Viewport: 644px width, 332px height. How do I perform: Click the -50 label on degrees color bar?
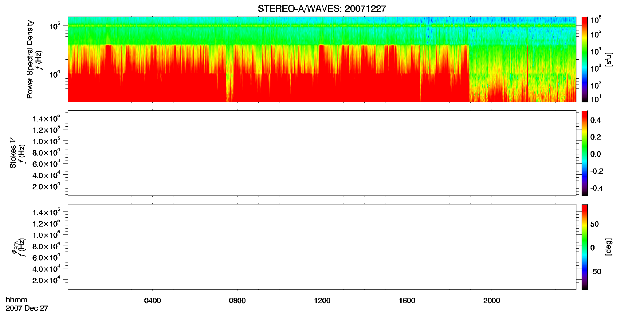596,271
